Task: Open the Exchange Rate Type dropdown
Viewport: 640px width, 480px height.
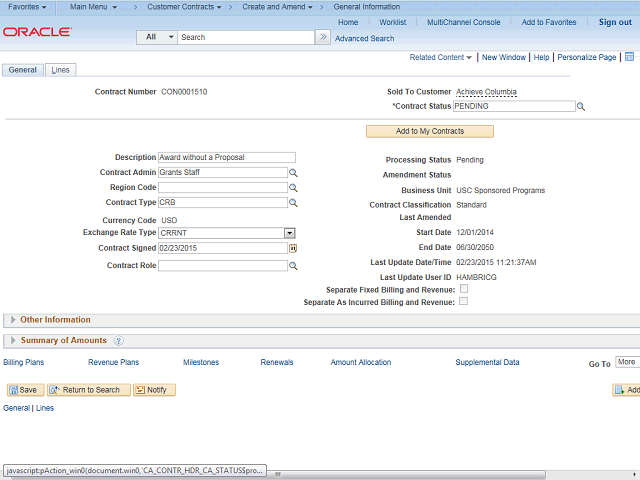Action: 290,233
